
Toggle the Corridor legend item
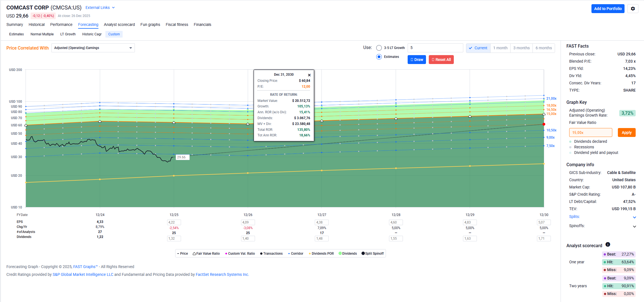[x=295, y=254]
